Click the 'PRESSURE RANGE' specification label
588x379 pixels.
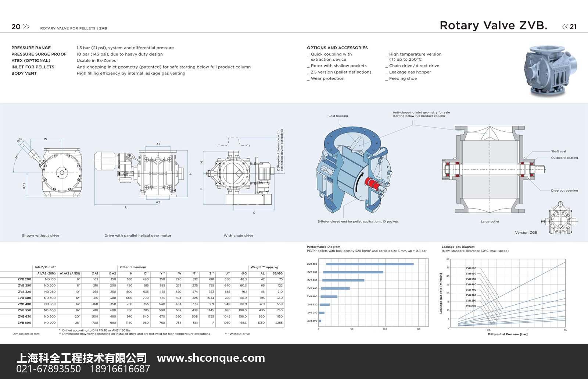coord(31,48)
